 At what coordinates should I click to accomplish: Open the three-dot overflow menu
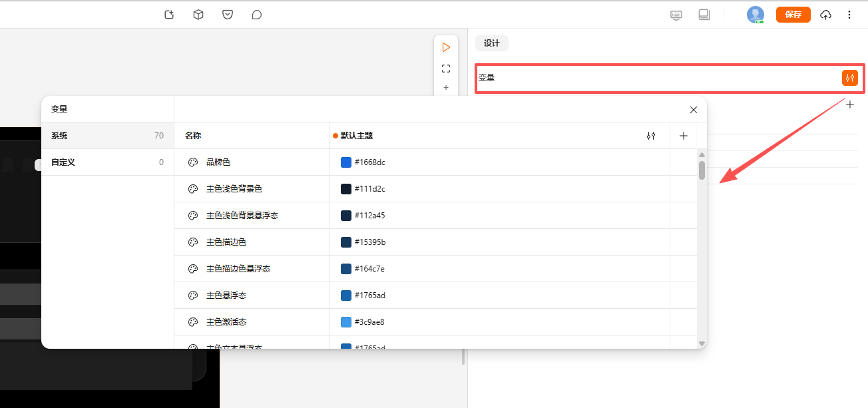[850, 15]
